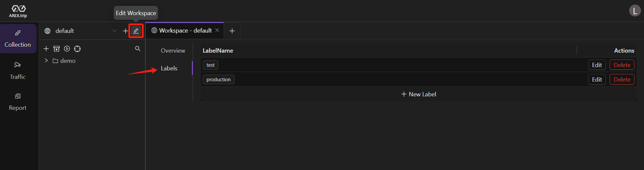
Task: Edit the test label
Action: (x=597, y=65)
